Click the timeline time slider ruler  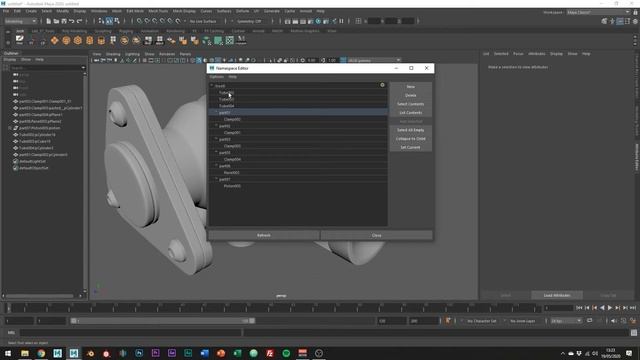pyautogui.click(x=273, y=308)
